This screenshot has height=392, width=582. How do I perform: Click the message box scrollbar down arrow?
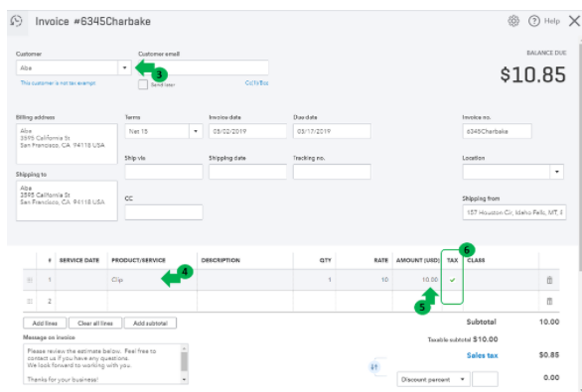point(185,380)
